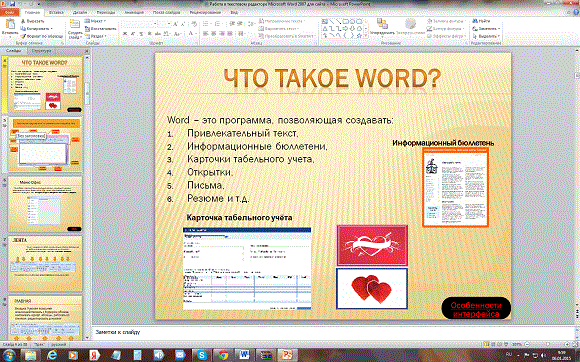Click the Вырезать cut icon
580x362 pixels.
[x=23, y=21]
